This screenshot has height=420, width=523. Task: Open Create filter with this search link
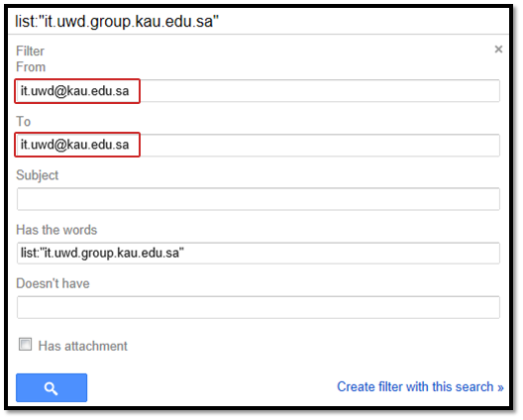tap(420, 387)
